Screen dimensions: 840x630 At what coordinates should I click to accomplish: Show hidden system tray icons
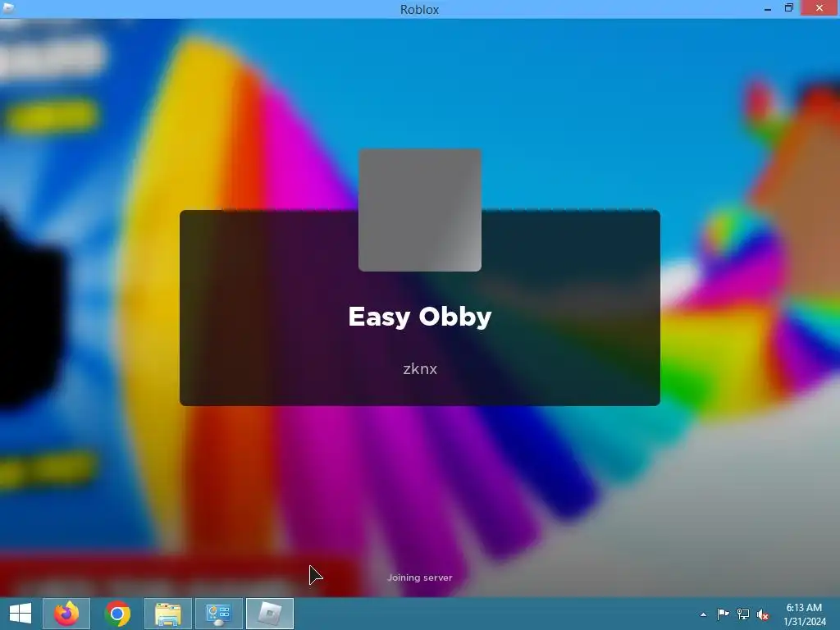click(x=703, y=614)
